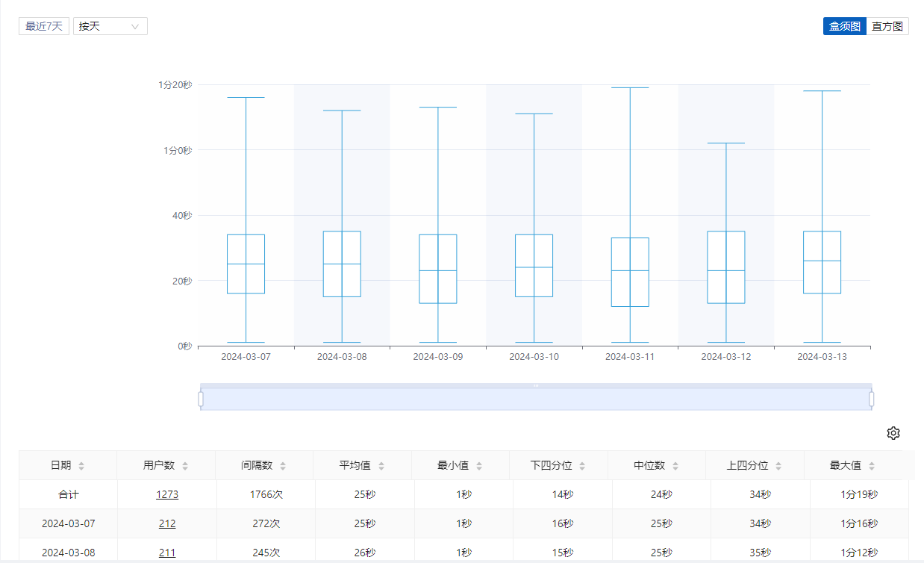Image resolution: width=924 pixels, height=563 pixels.
Task: Click the 1分16秒 max value cell
Action: [x=859, y=523]
